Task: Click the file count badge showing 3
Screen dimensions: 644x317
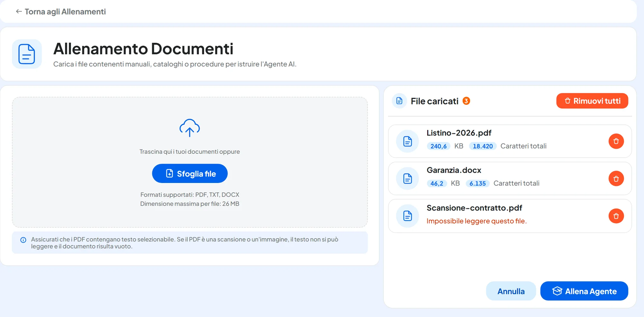Action: point(466,101)
